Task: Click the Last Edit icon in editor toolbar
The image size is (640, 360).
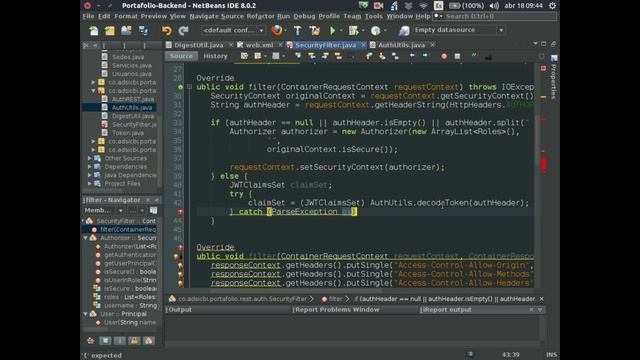Action: pyautogui.click(x=244, y=56)
